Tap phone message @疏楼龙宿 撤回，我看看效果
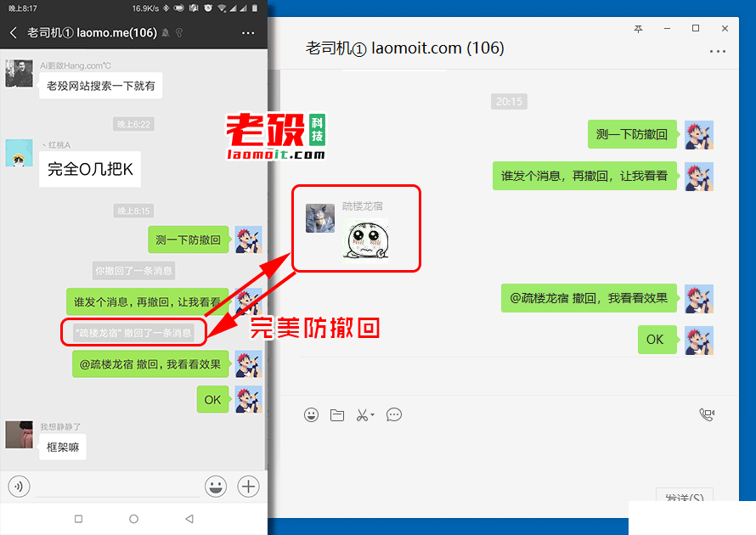Image resolution: width=756 pixels, height=535 pixels. pyautogui.click(x=150, y=364)
